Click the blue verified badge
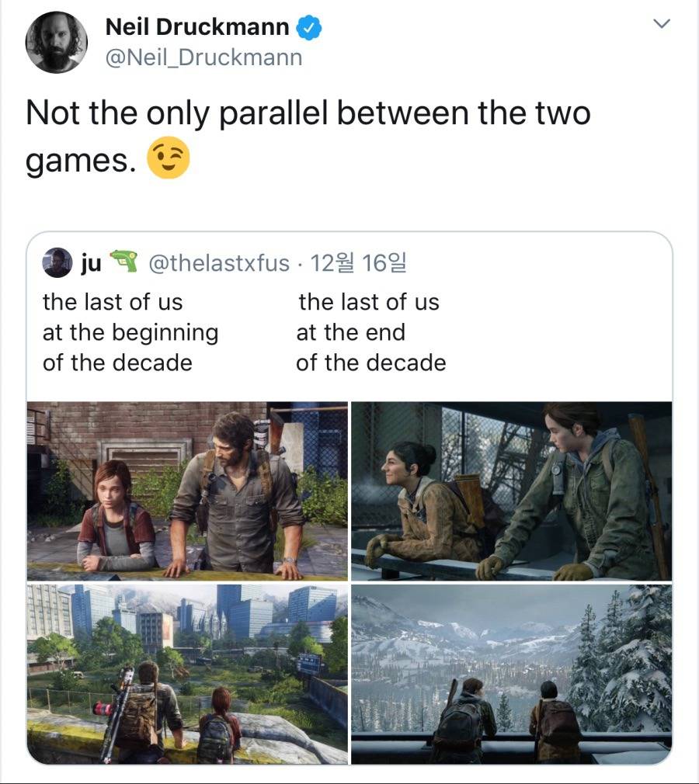The width and height of the screenshot is (699, 784). point(308,27)
